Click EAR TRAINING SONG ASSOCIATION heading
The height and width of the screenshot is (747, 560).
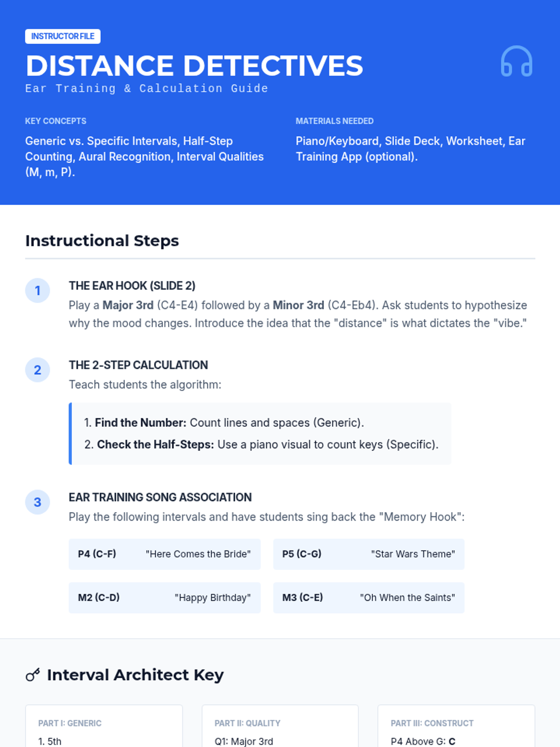pyautogui.click(x=160, y=497)
